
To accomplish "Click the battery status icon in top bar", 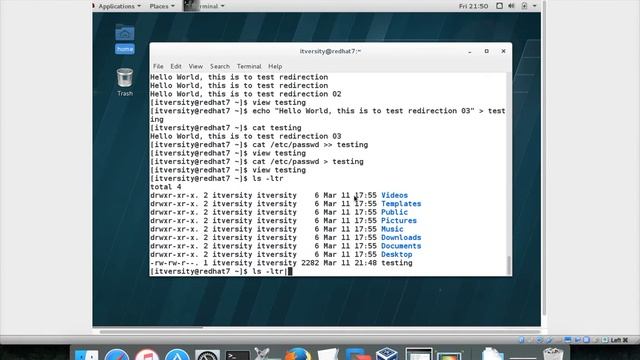I will pos(524,6).
